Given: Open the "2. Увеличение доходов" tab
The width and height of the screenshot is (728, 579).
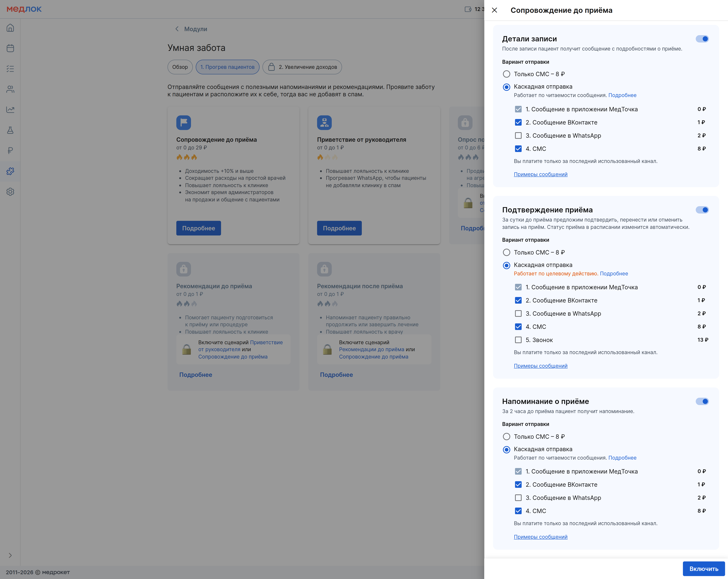Looking at the screenshot, I should pyautogui.click(x=302, y=67).
